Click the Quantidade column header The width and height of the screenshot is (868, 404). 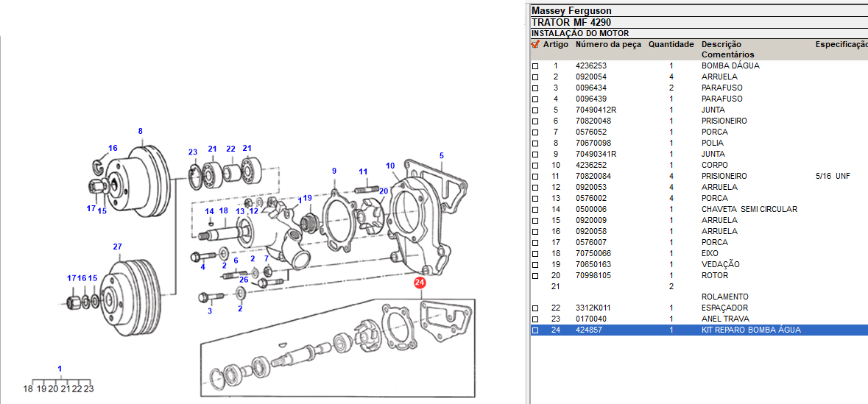[671, 44]
